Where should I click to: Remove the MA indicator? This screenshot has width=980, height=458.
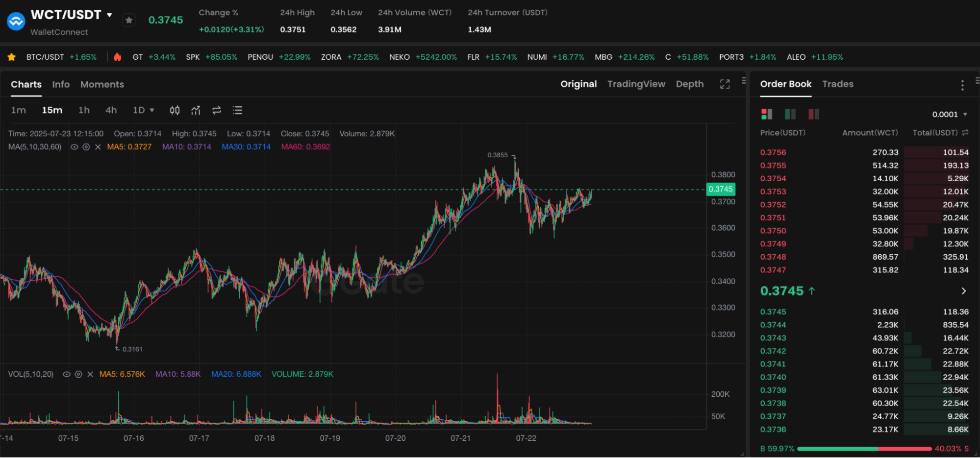click(x=98, y=147)
